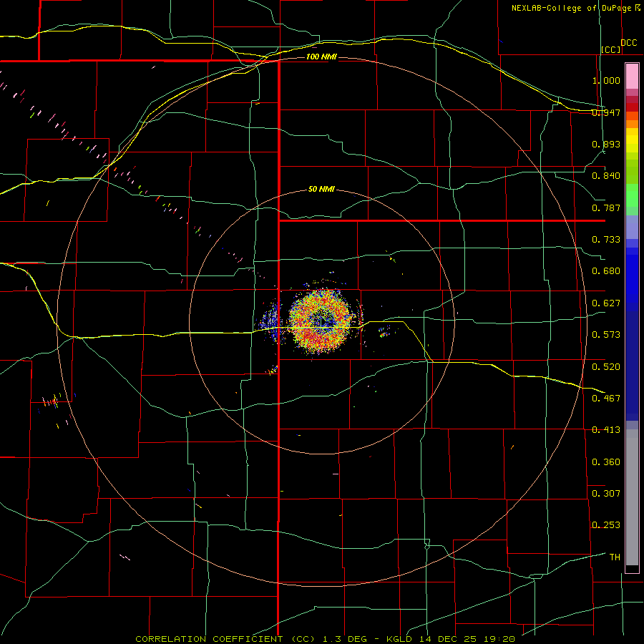This screenshot has width=644, height=644.
Task: Click the 0.840 value on the color scale
Action: [x=606, y=176]
